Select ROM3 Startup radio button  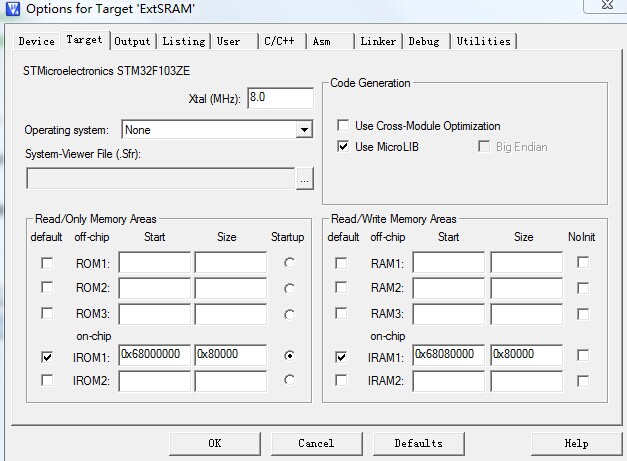pos(289,314)
